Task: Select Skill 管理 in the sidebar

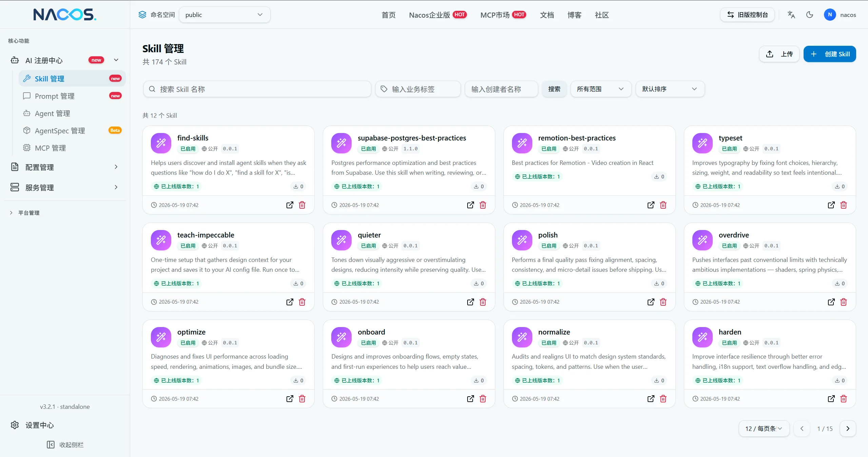Action: 72,79
